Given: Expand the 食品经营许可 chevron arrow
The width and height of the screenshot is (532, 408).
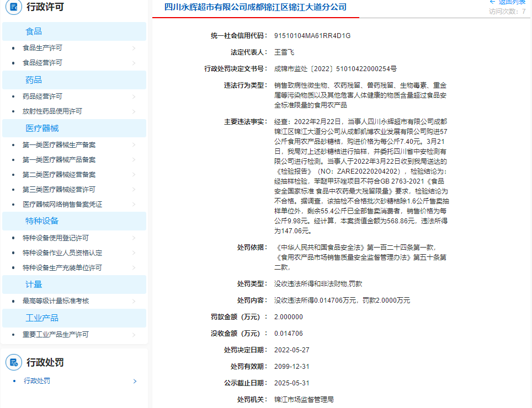Looking at the screenshot, I should point(134,63).
